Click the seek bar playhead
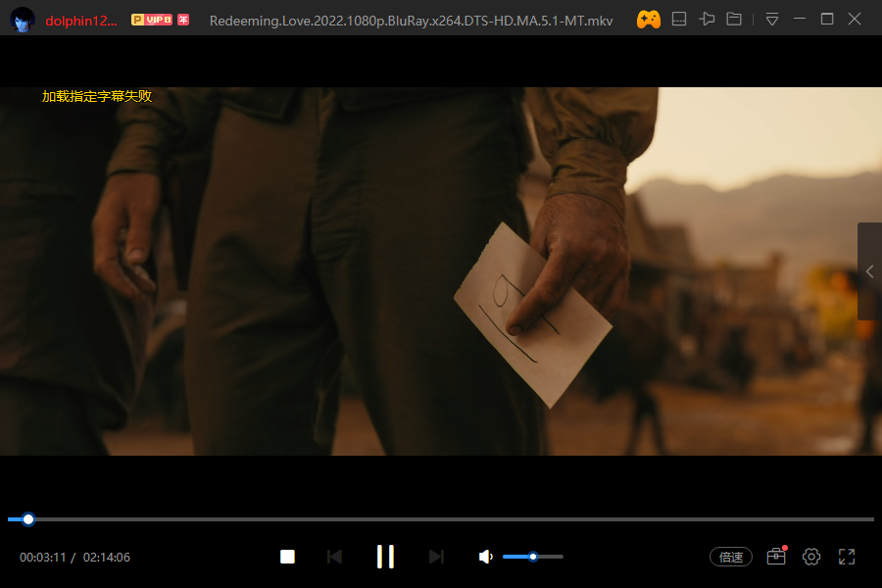The image size is (882, 588). [28, 519]
